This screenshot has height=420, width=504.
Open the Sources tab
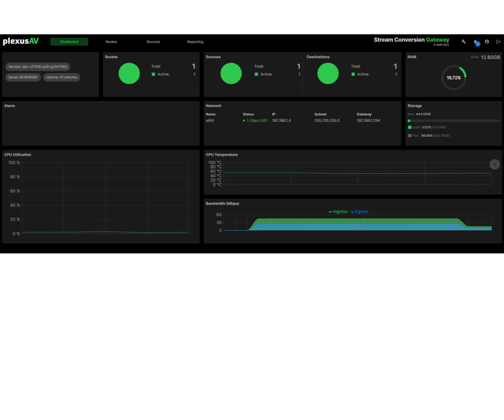(153, 42)
